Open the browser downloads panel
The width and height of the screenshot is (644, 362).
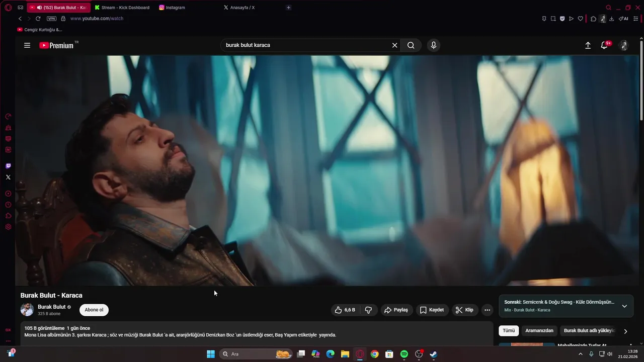click(611, 19)
